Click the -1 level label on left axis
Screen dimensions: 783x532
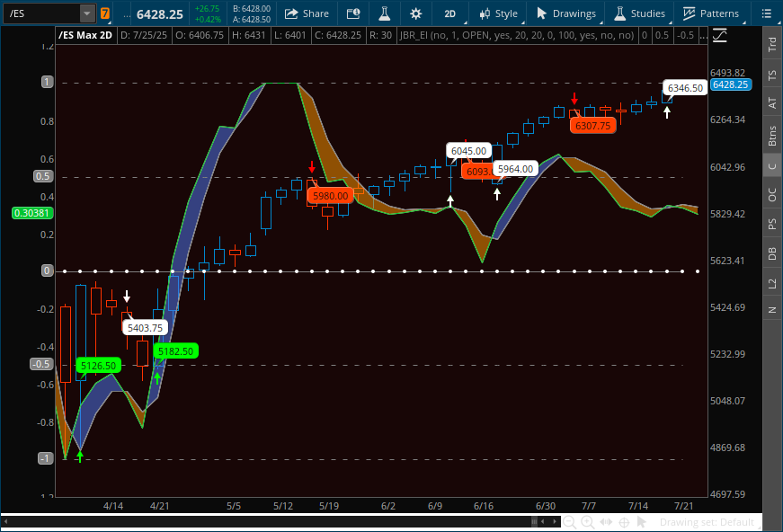[x=46, y=458]
